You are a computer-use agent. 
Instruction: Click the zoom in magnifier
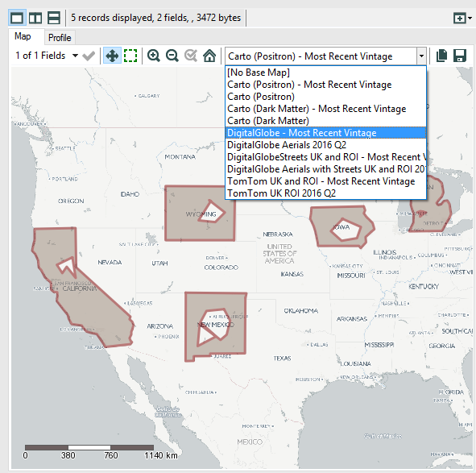click(x=154, y=56)
